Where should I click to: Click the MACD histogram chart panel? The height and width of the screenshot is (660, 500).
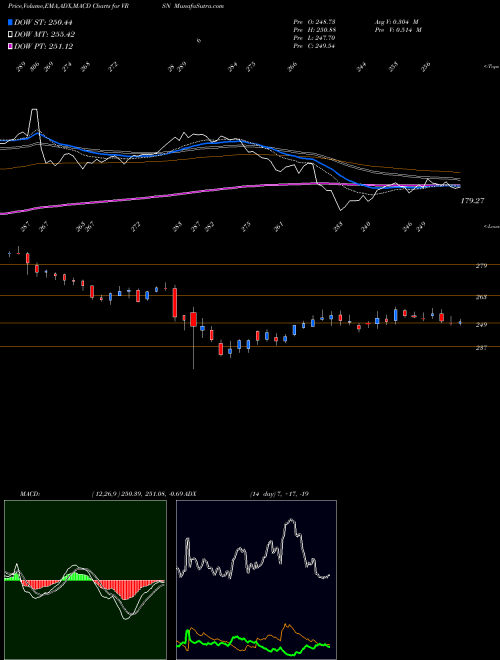click(x=85, y=580)
